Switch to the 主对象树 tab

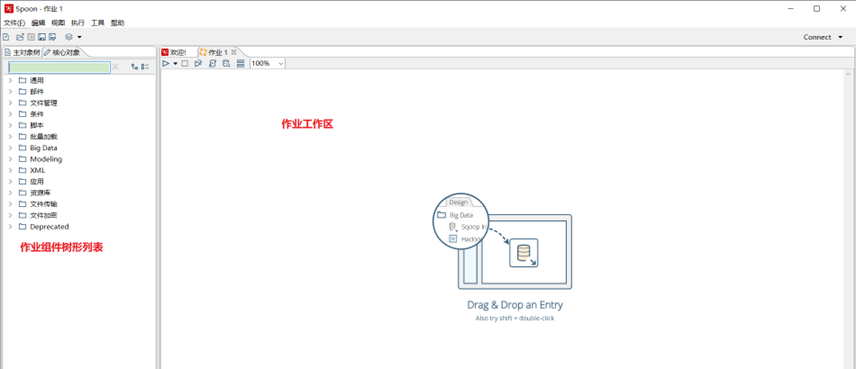pyautogui.click(x=22, y=52)
